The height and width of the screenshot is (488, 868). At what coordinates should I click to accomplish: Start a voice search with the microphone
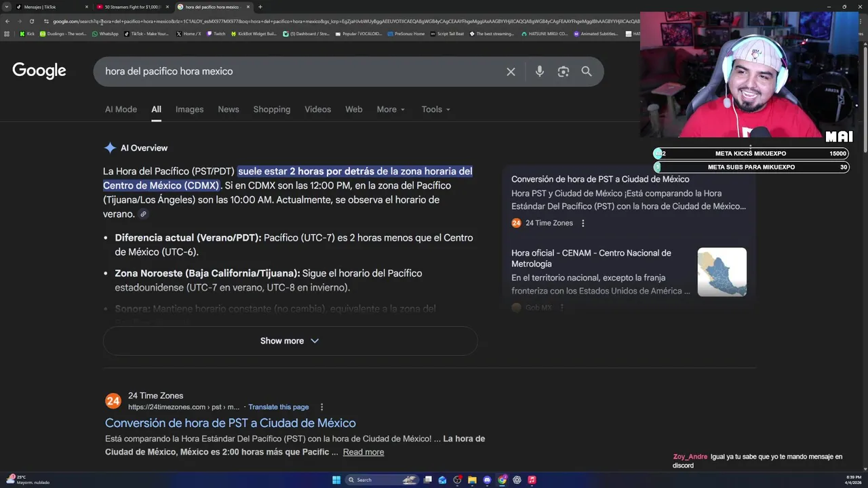(x=540, y=71)
